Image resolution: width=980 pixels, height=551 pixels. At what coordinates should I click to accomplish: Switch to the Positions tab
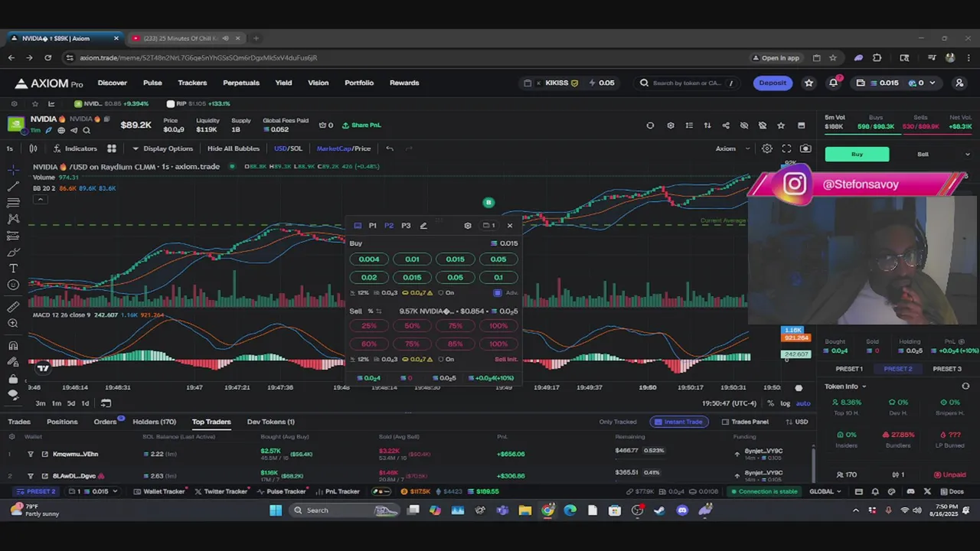[62, 422]
